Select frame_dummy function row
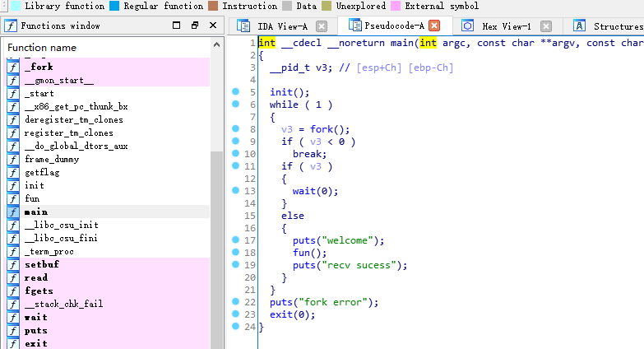 pos(108,159)
